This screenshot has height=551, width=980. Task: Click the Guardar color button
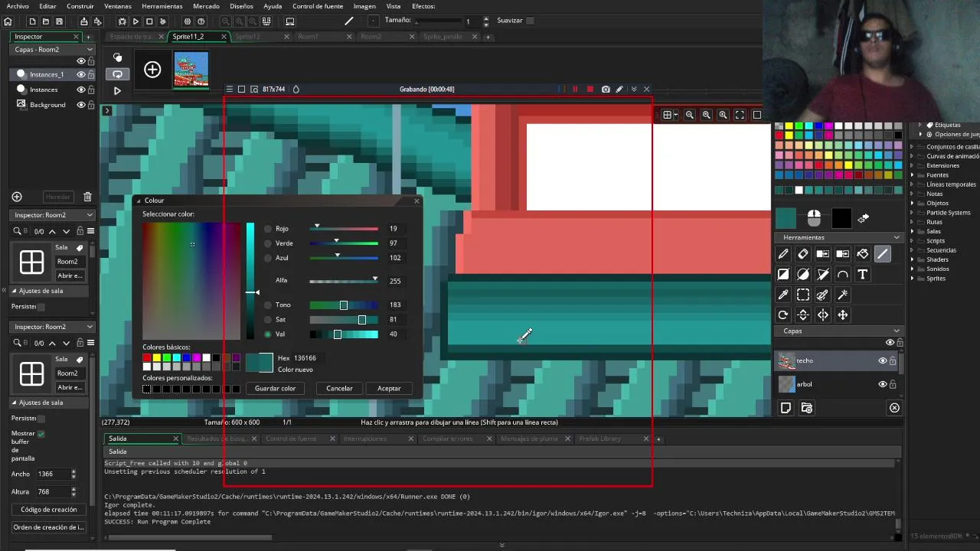pyautogui.click(x=275, y=388)
